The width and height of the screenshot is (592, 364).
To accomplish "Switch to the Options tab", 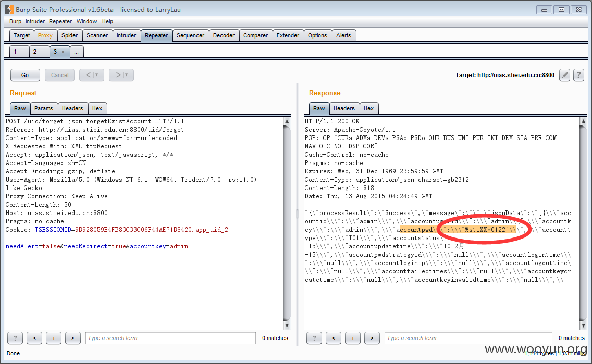I will click(317, 35).
